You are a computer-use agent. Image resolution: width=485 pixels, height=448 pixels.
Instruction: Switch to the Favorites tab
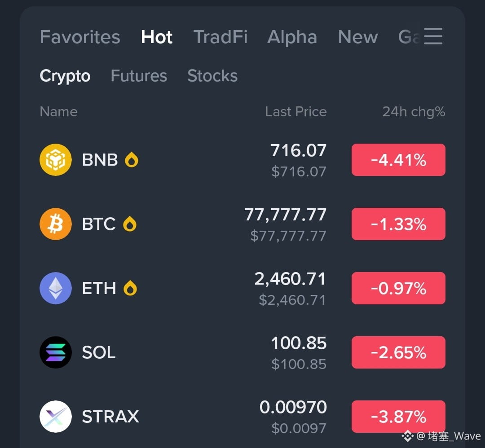80,37
